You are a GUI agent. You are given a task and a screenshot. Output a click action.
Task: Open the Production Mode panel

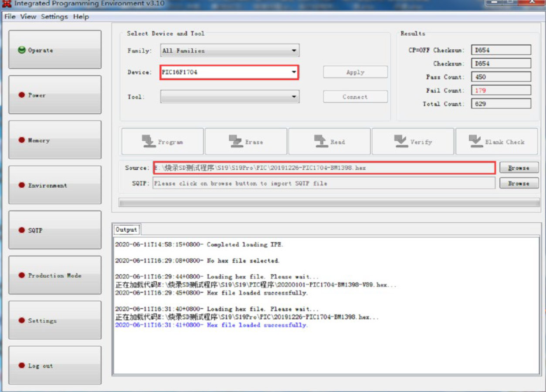[54, 275]
